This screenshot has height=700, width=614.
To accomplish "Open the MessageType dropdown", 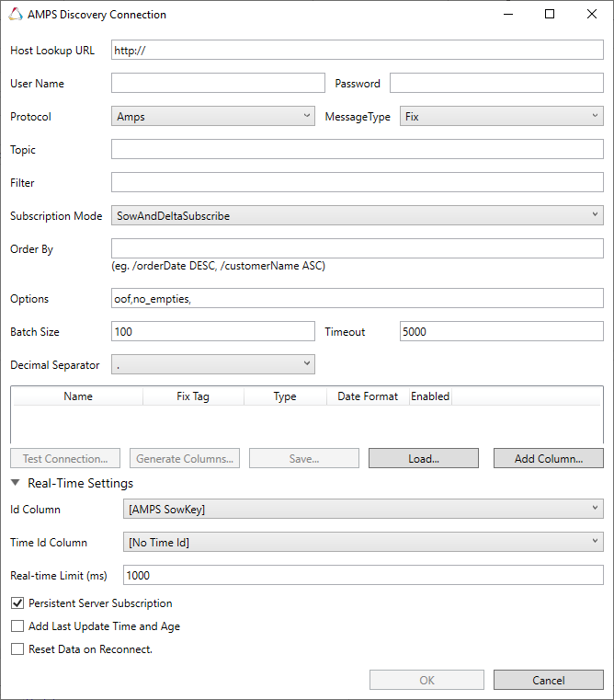I will 501,117.
